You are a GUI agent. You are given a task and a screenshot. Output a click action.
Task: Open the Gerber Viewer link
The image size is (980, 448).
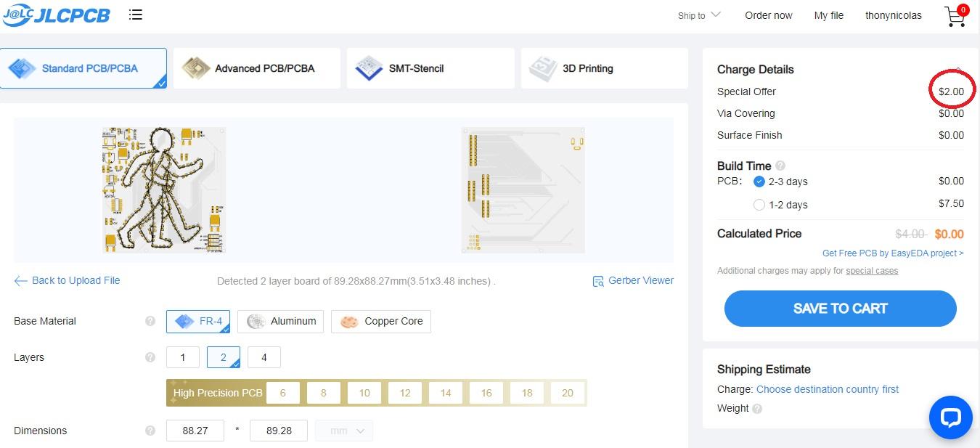point(633,281)
